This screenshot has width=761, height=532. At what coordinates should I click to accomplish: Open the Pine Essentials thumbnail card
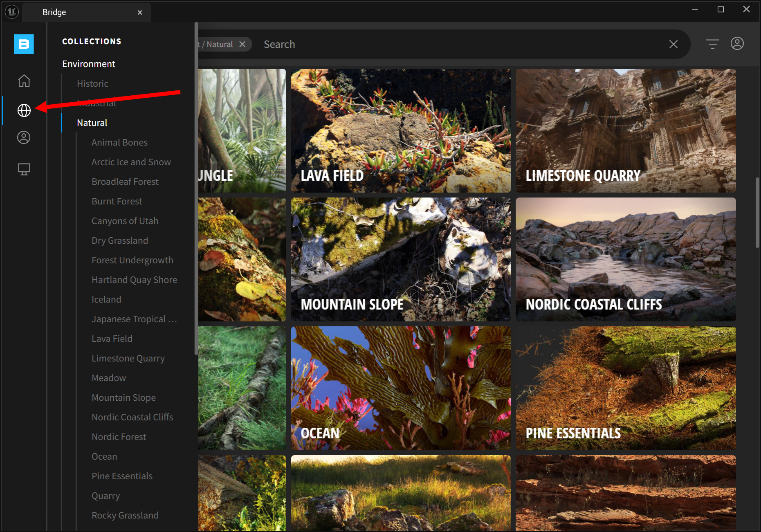click(x=626, y=388)
